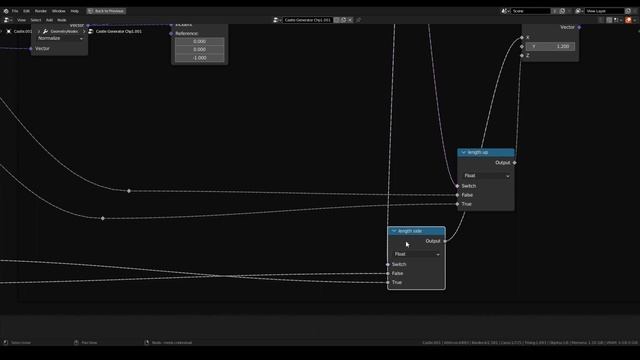
Task: Click True socket on length side node
Action: (388, 282)
